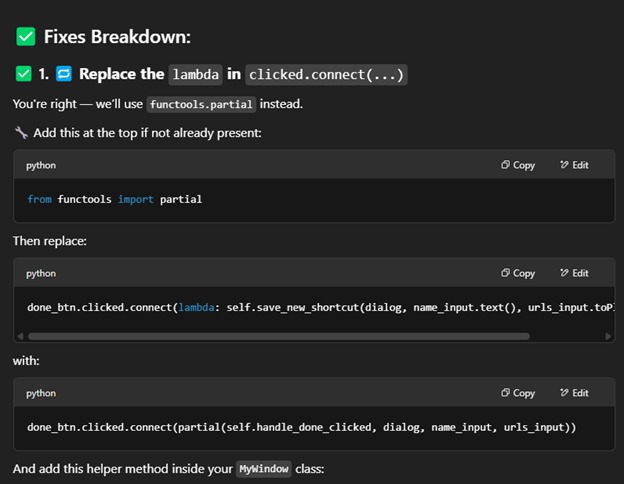Image resolution: width=624 pixels, height=484 pixels.
Task: Click the blue repeat arrows emoji icon
Action: click(x=64, y=74)
